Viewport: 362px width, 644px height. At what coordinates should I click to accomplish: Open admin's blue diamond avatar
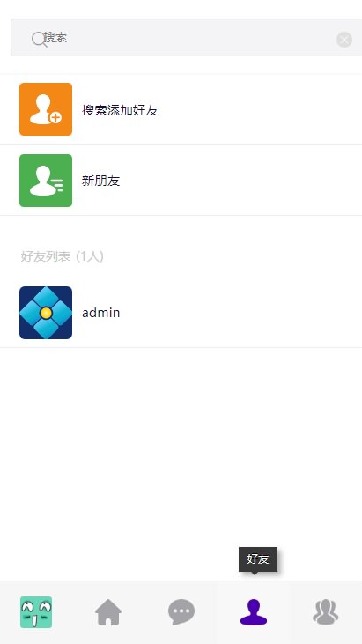pyautogui.click(x=46, y=313)
